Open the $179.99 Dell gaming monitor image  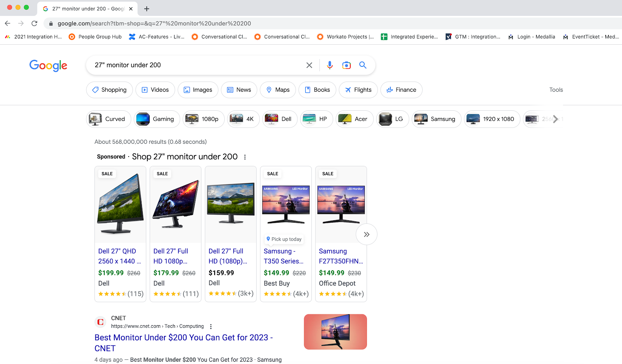(176, 204)
